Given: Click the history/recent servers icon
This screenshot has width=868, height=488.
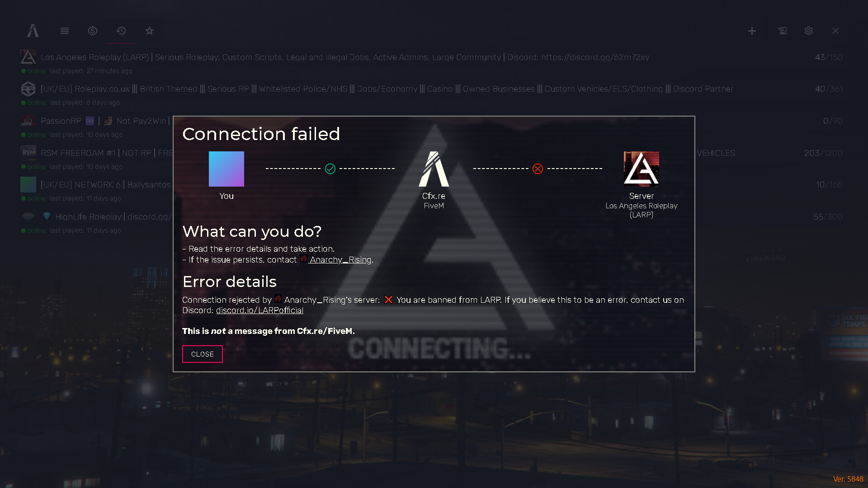Looking at the screenshot, I should point(121,30).
